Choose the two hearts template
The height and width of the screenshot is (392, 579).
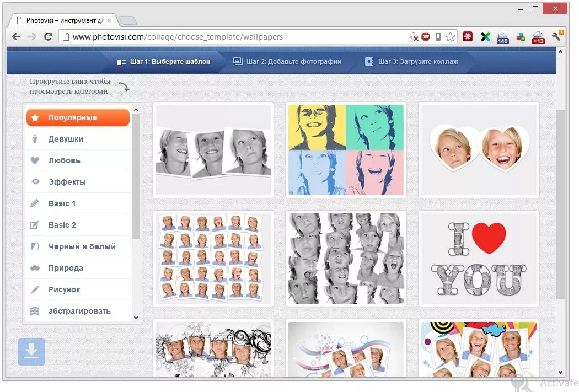[479, 150]
